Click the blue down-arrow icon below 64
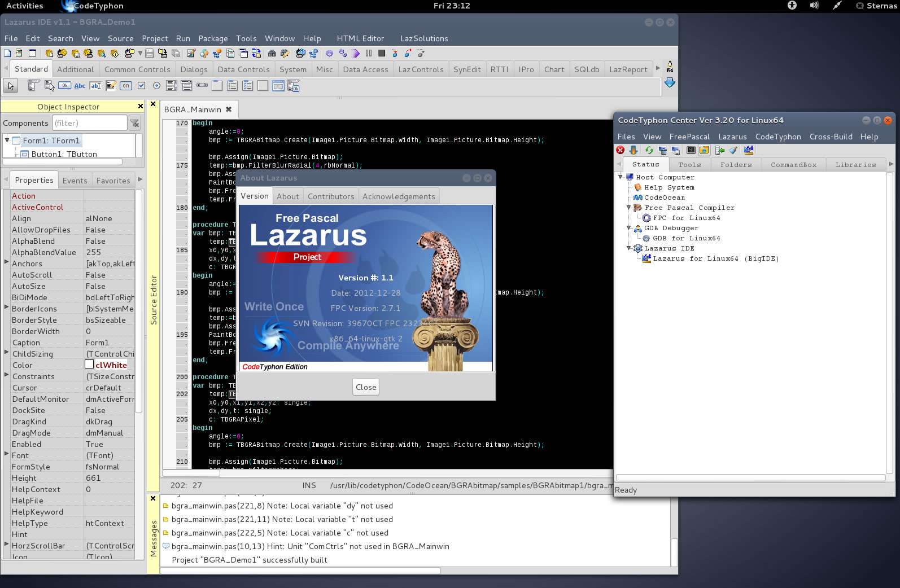Image resolution: width=900 pixels, height=588 pixels. pyautogui.click(x=670, y=82)
